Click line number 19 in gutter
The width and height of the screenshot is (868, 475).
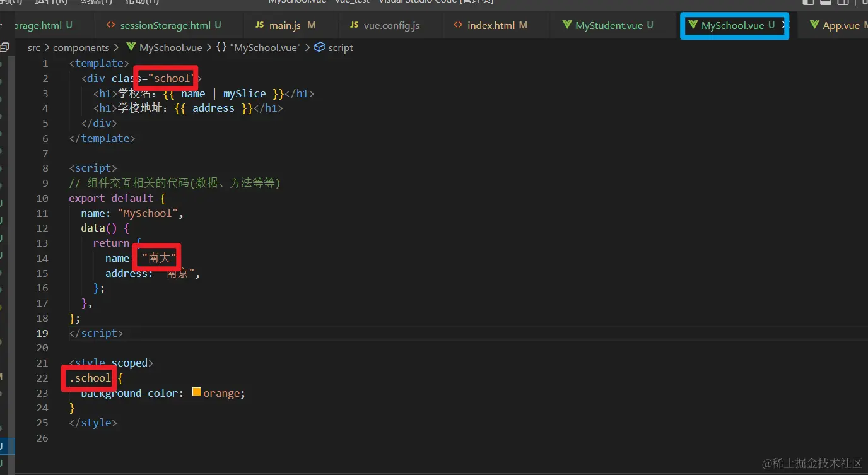(x=42, y=333)
